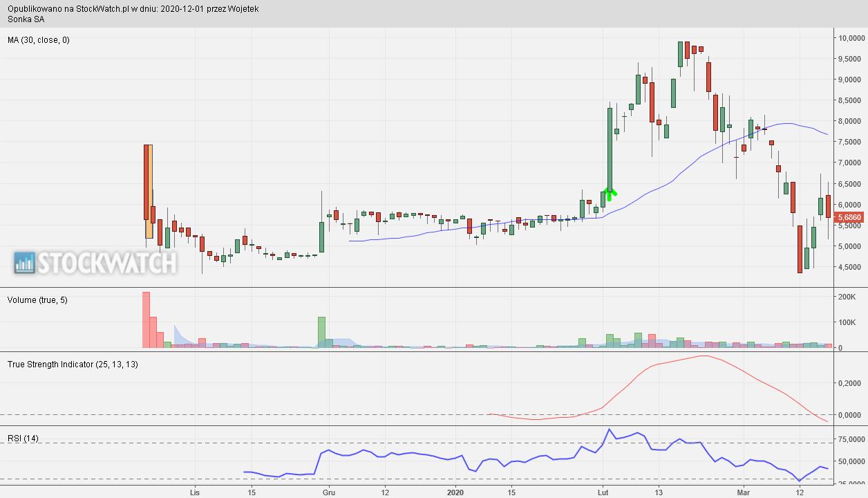The height and width of the screenshot is (498, 868).
Task: Select the Gru month label on time axis
Action: 328,492
